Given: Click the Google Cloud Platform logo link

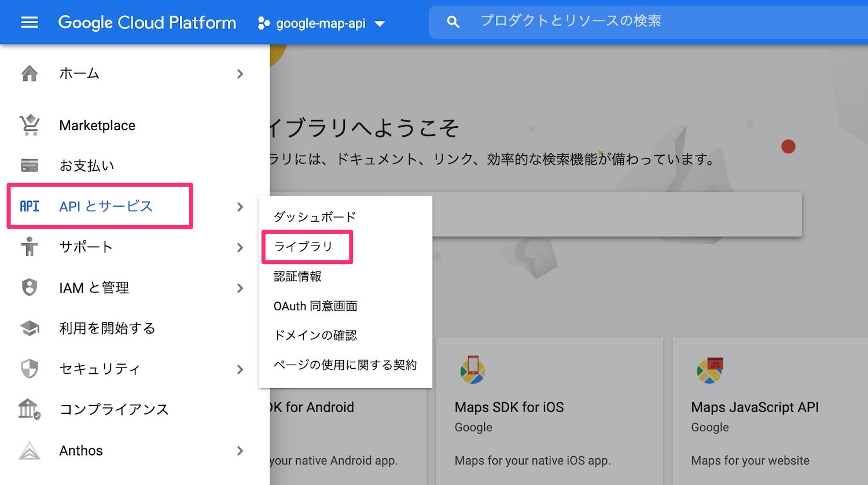Looking at the screenshot, I should pos(147,22).
